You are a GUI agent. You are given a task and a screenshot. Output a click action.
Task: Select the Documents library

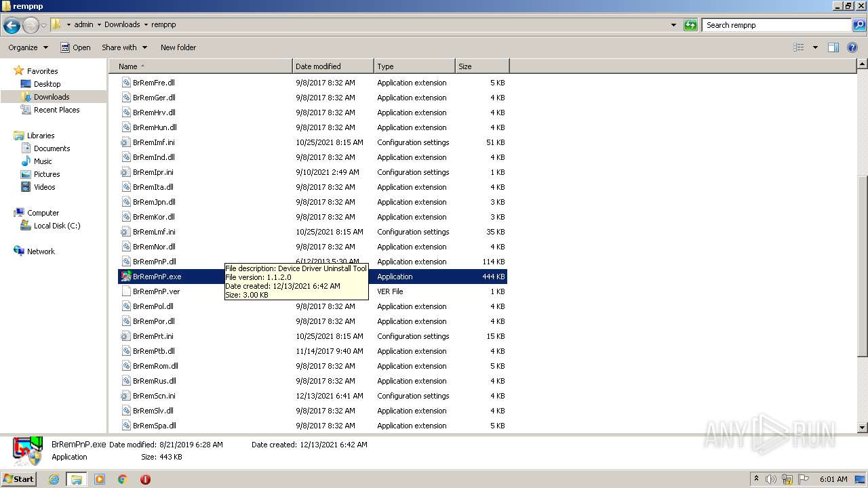(52, 148)
